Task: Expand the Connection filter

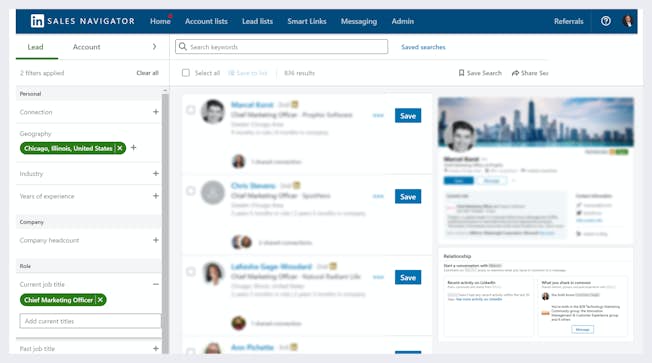Action: coord(156,111)
